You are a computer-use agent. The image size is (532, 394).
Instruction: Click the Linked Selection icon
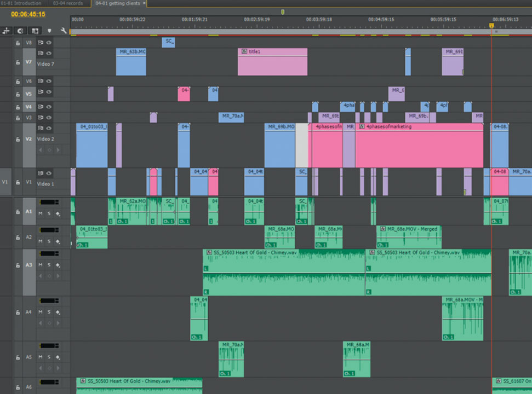[x=35, y=31]
